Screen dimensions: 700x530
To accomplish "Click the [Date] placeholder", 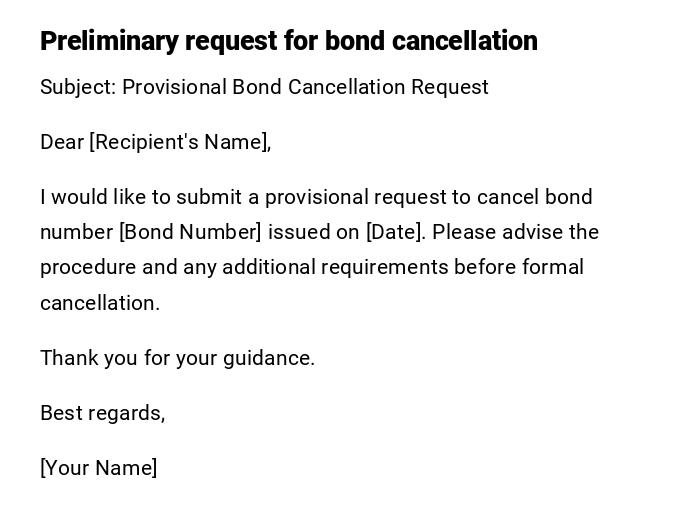I will coord(396,232).
